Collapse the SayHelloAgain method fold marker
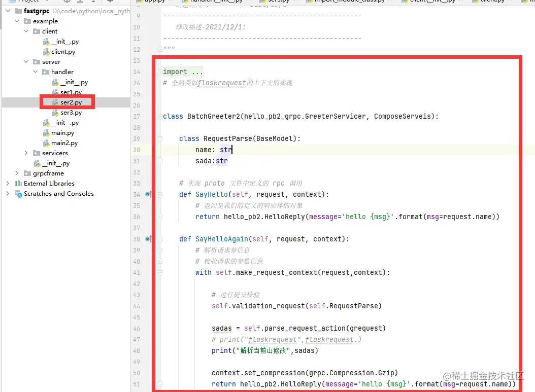This screenshot has width=535, height=392. click(x=160, y=239)
